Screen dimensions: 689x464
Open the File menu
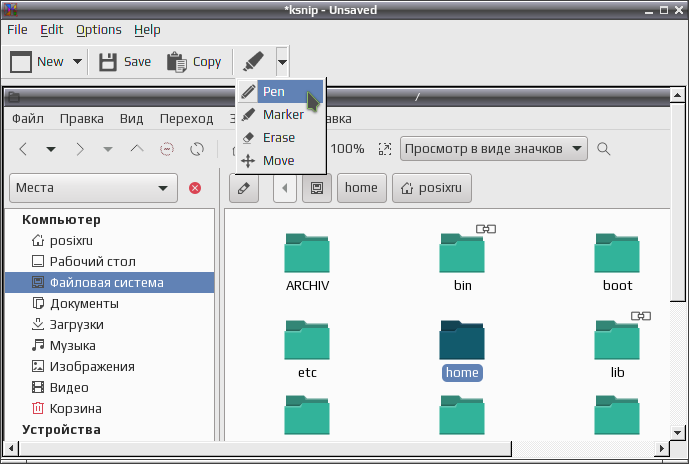tap(17, 29)
